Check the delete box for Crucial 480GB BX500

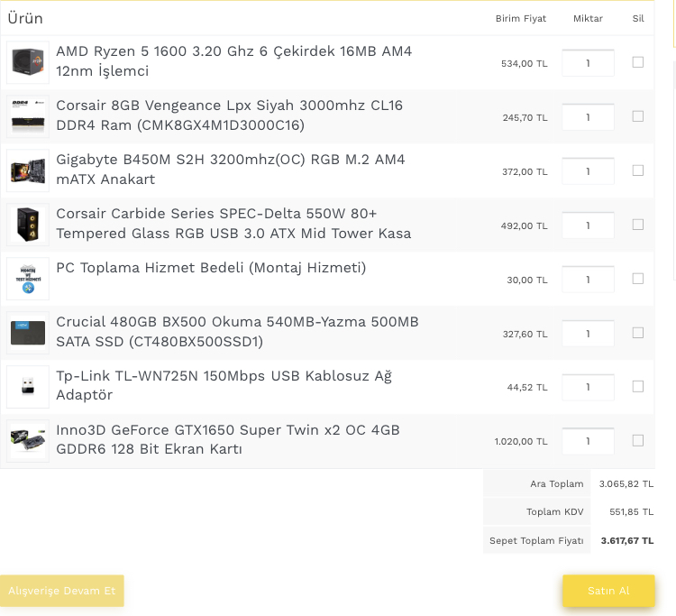[x=637, y=333]
